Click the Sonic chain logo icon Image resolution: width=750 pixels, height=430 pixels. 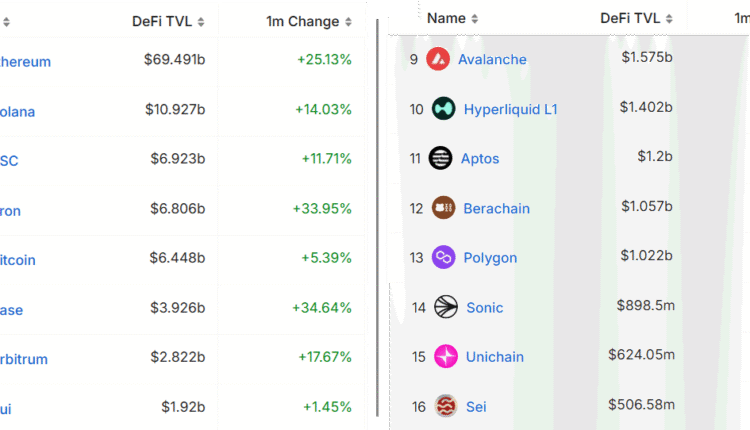(x=446, y=307)
